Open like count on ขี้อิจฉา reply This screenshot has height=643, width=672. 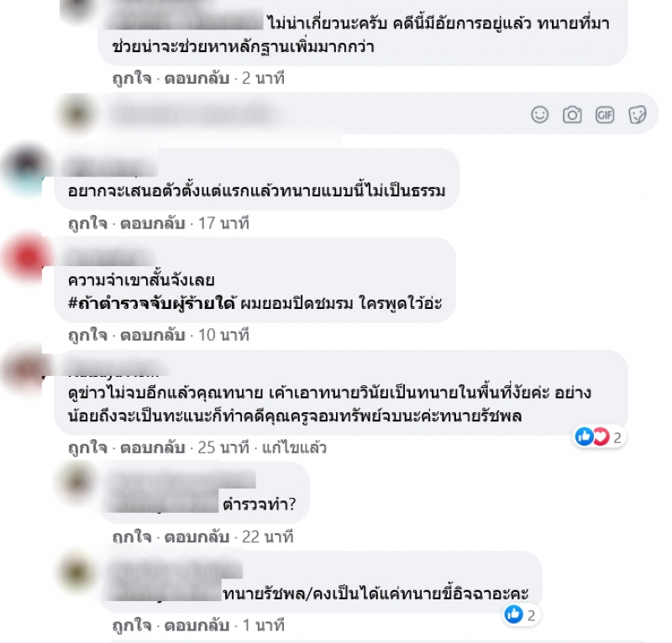tap(520, 615)
